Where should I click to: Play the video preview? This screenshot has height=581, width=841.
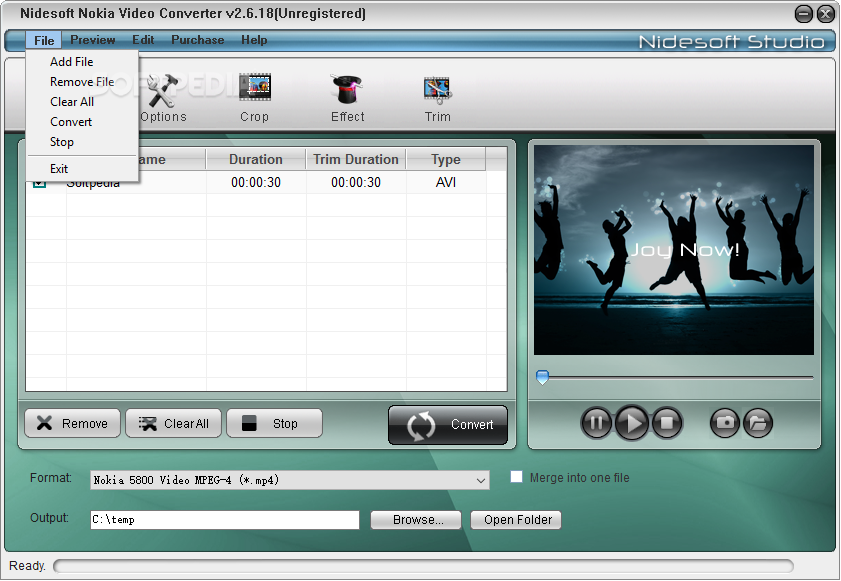coord(631,423)
